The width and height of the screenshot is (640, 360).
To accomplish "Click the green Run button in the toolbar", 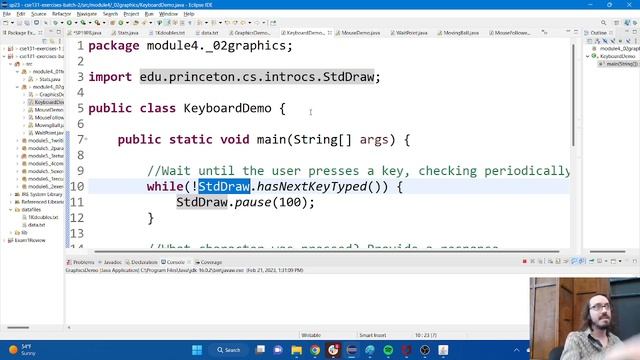I will pos(69,23).
